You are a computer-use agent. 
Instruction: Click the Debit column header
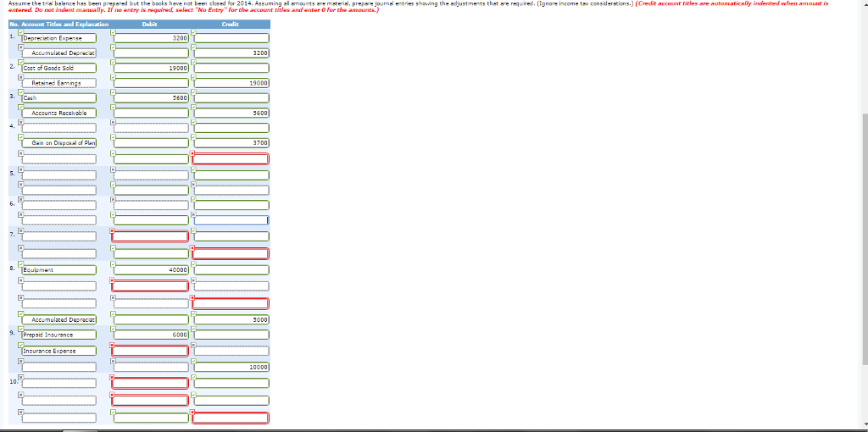click(149, 25)
